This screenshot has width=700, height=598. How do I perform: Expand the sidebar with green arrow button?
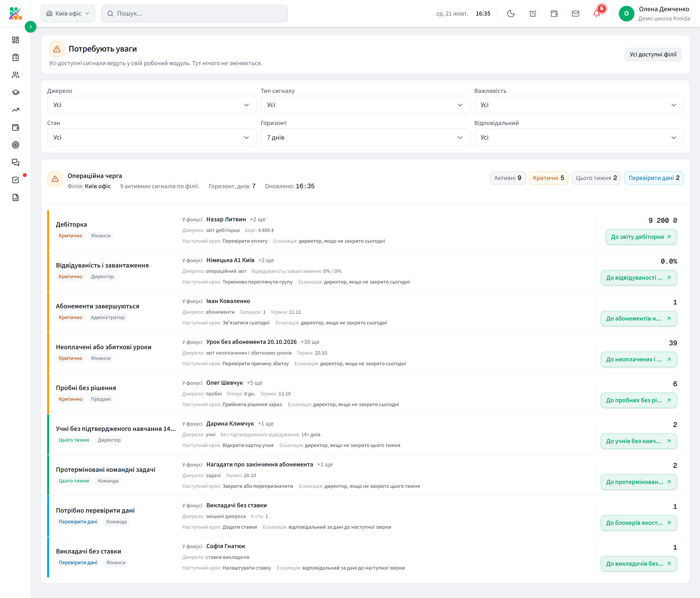pos(30,27)
